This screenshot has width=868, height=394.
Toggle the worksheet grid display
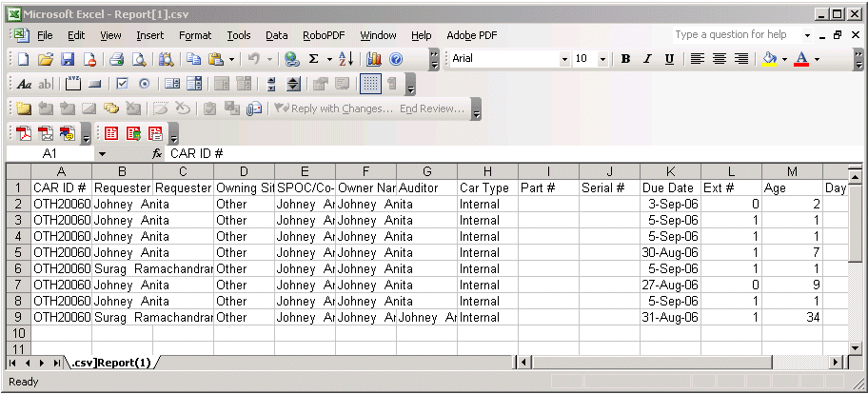[x=370, y=84]
